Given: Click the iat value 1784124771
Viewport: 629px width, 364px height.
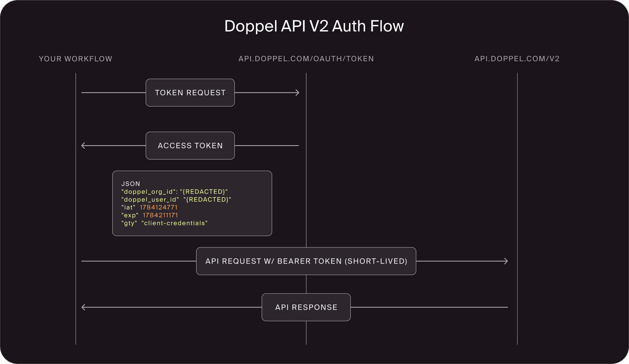Looking at the screenshot, I should 159,207.
